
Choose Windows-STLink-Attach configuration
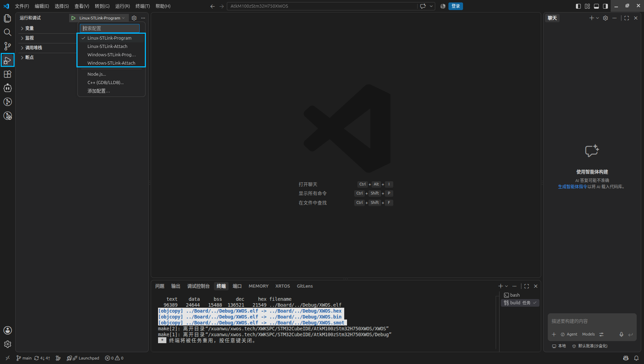[x=111, y=63]
